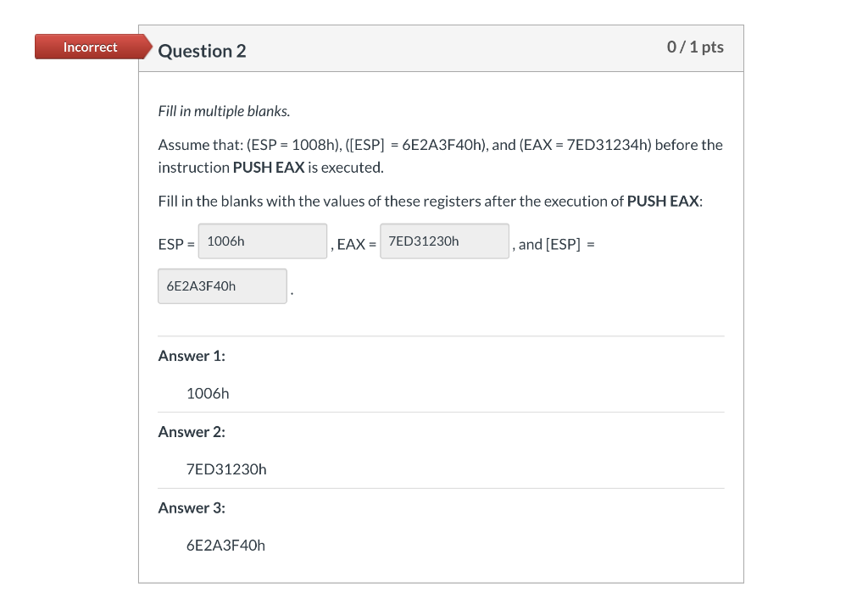The width and height of the screenshot is (868, 604).
Task: Click the Answer 3 label
Action: [x=192, y=507]
